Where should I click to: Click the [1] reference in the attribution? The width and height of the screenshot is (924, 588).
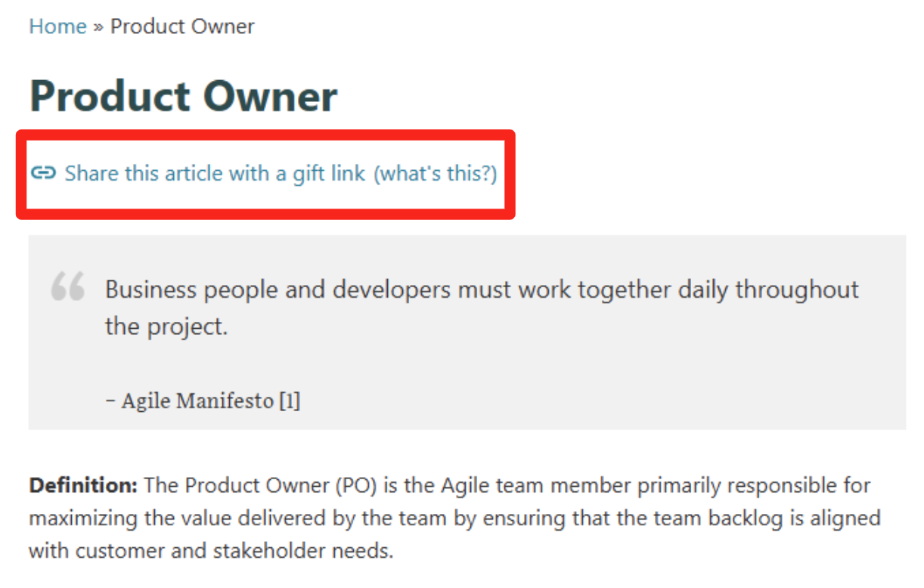coord(290,401)
